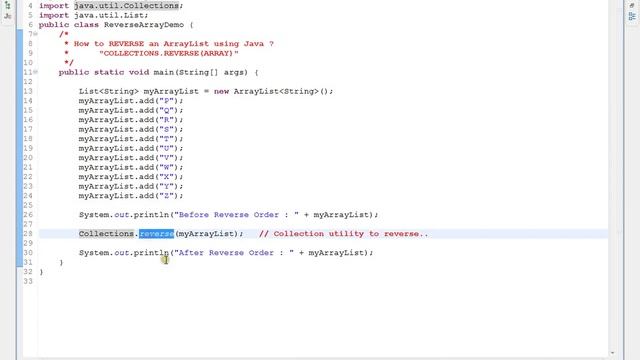Click the selected 'reverse' method name
Screen dimensions: 640x360
click(x=156, y=233)
